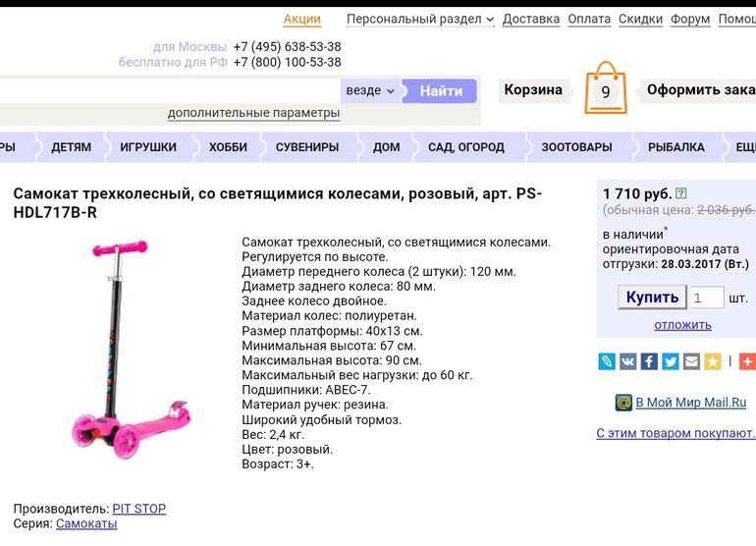Share product on VK icon
Viewport: 756px width, 546px height.
(x=627, y=361)
